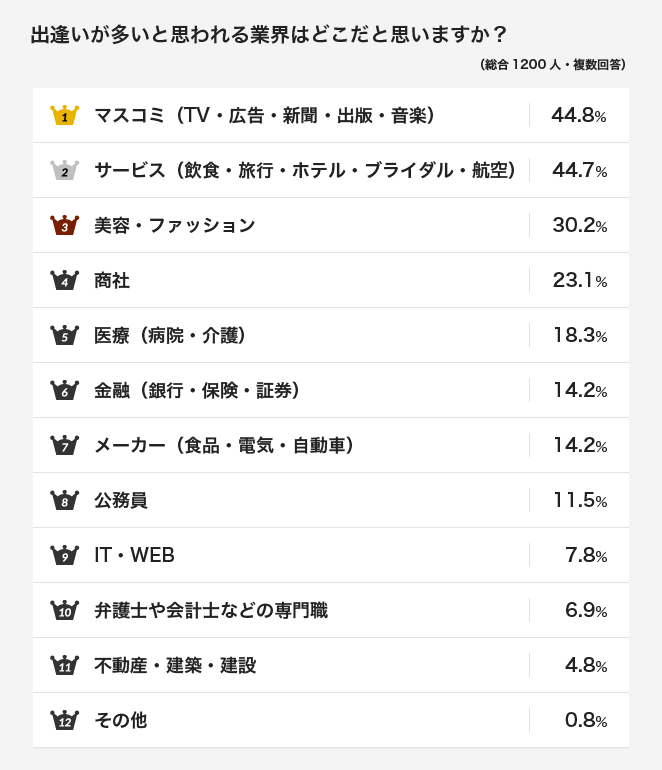Click the bronze rank 3 crown icon
Viewport: 662px width, 770px height.
pos(64,225)
